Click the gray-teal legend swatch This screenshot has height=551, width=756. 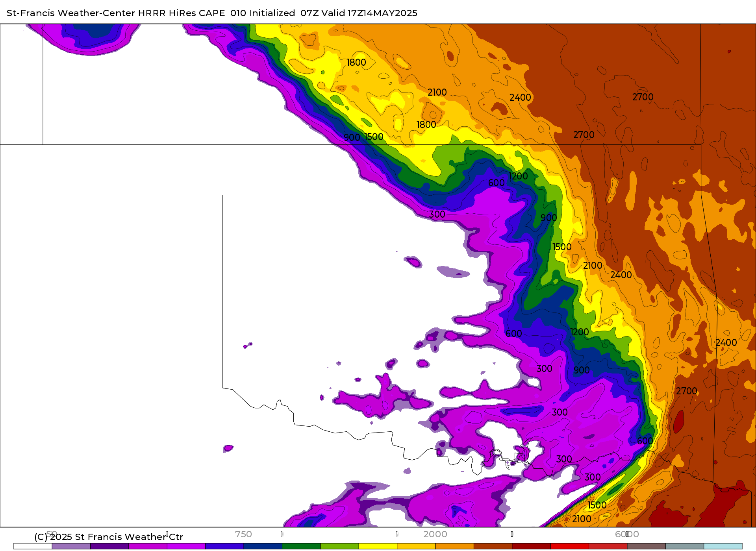[685, 546]
